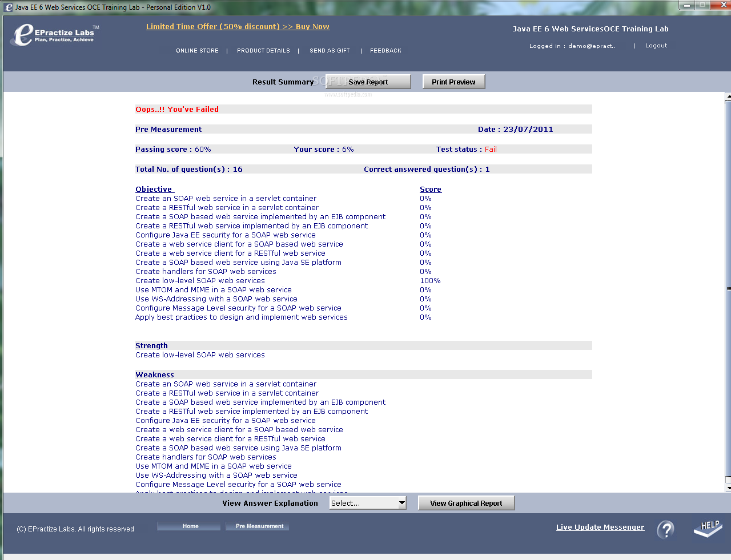
Task: Click 'Create an SOAP web service' objective row
Action: 226,199
